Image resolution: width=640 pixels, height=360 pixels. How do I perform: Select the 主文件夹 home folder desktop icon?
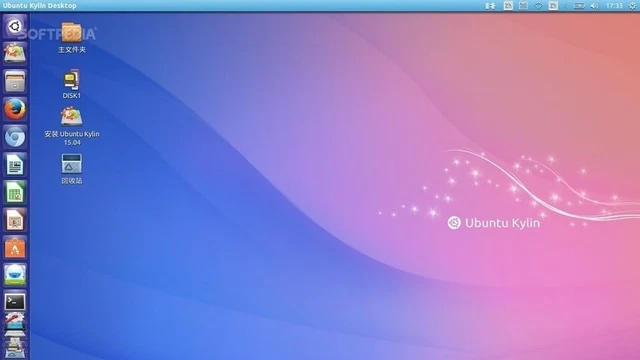click(72, 38)
